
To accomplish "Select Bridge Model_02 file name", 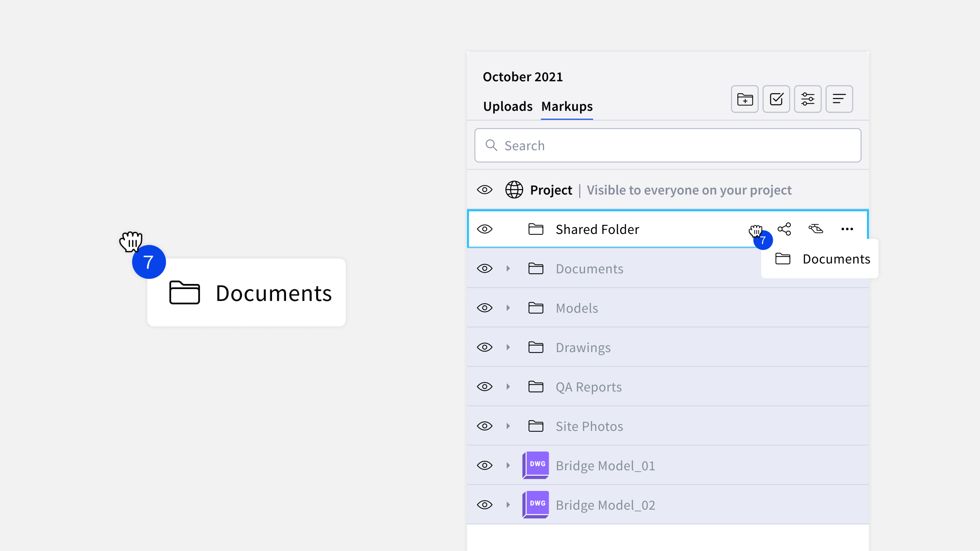I will tap(605, 505).
